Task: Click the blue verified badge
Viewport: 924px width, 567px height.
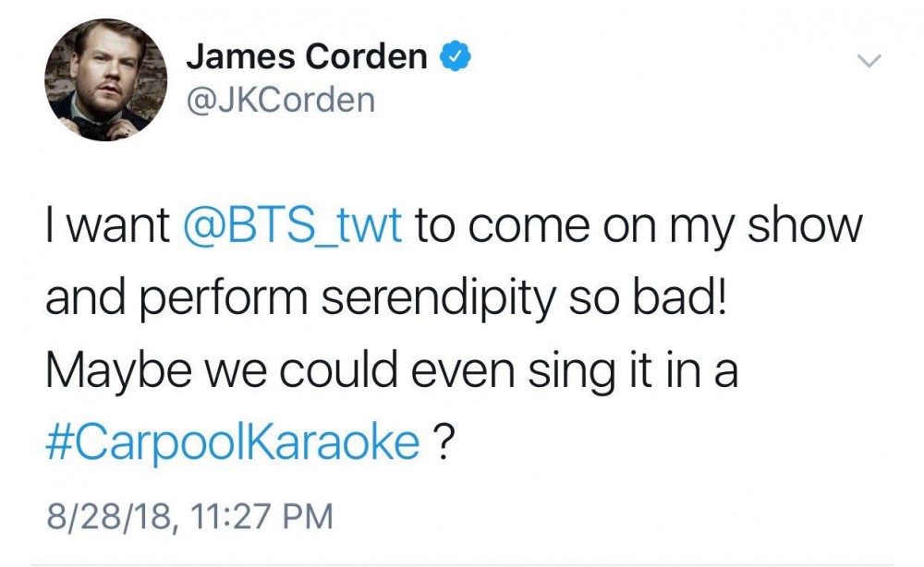Action: (x=456, y=58)
